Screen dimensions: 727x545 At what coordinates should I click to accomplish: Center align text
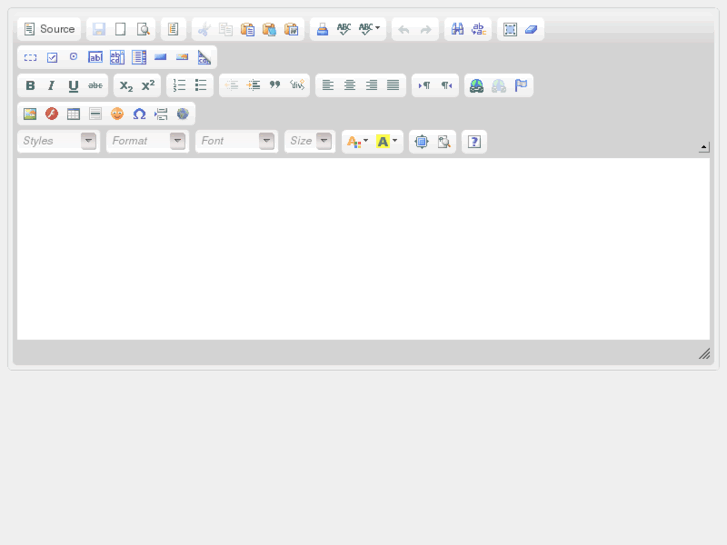[350, 86]
